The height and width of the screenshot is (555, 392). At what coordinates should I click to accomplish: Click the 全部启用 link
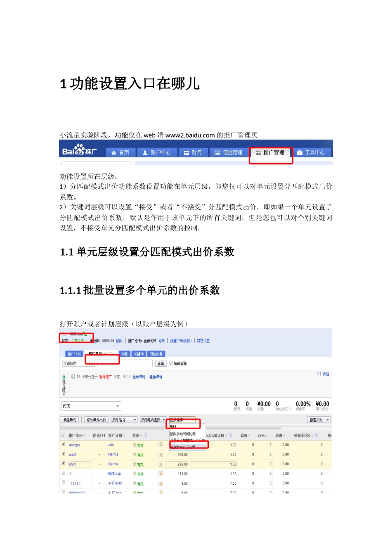tap(139, 377)
